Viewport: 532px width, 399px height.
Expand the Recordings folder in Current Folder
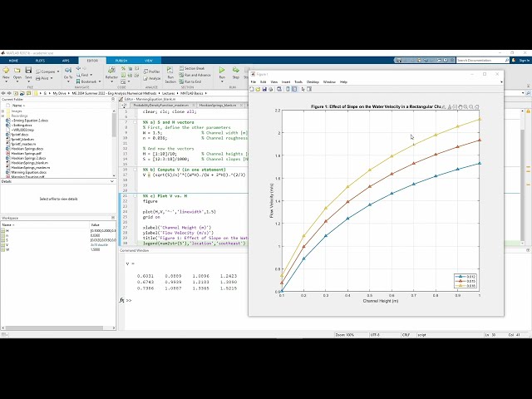(2, 116)
